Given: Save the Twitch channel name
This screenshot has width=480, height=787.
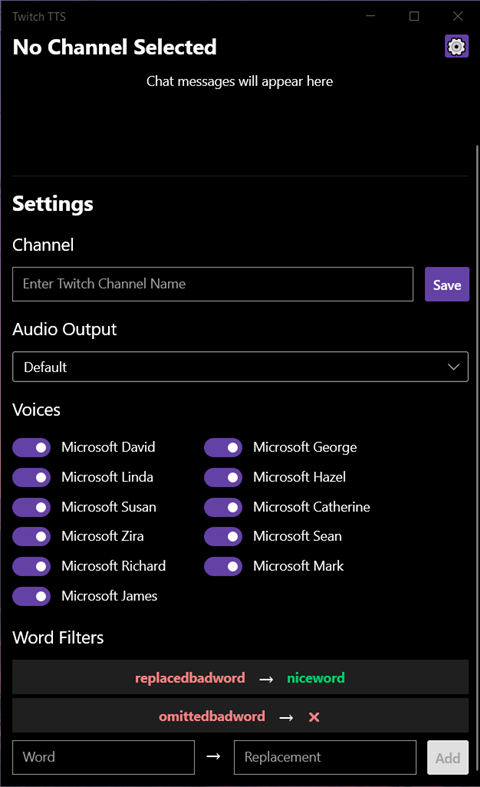Looking at the screenshot, I should [447, 285].
